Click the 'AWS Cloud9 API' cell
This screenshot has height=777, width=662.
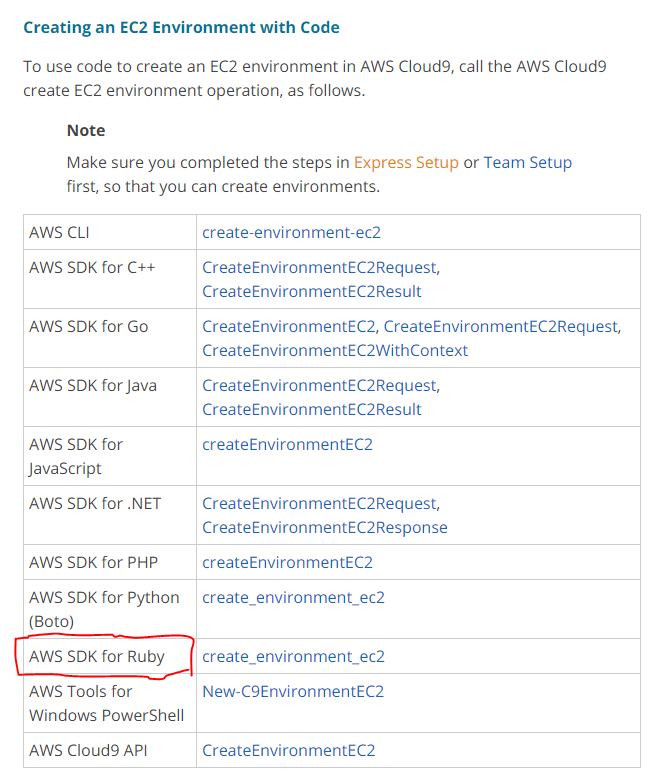tap(110, 751)
